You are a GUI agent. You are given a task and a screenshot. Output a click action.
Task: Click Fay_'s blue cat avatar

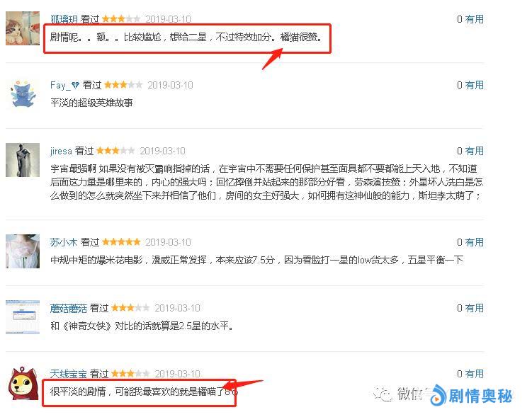(x=23, y=94)
